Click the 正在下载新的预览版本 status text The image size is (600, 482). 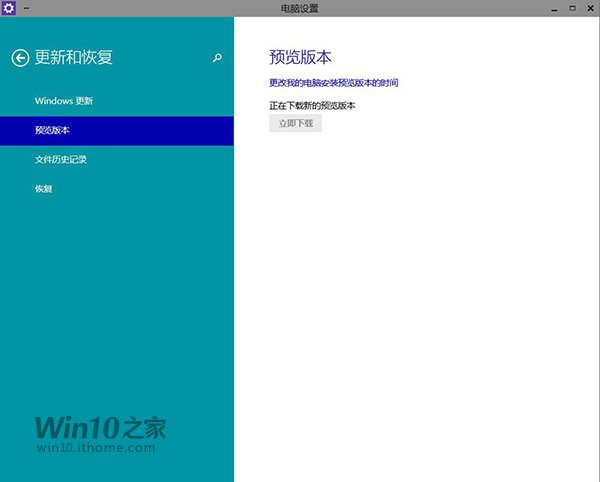[x=312, y=105]
